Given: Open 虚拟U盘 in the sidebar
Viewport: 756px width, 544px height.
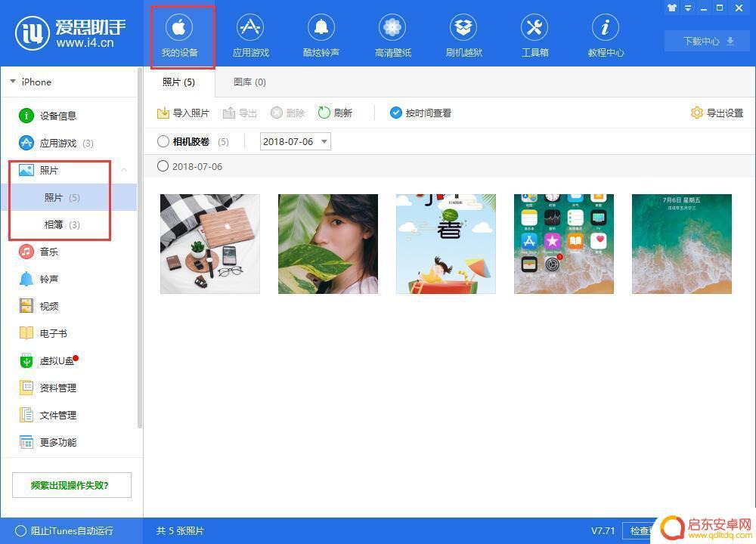Looking at the screenshot, I should click(x=48, y=360).
